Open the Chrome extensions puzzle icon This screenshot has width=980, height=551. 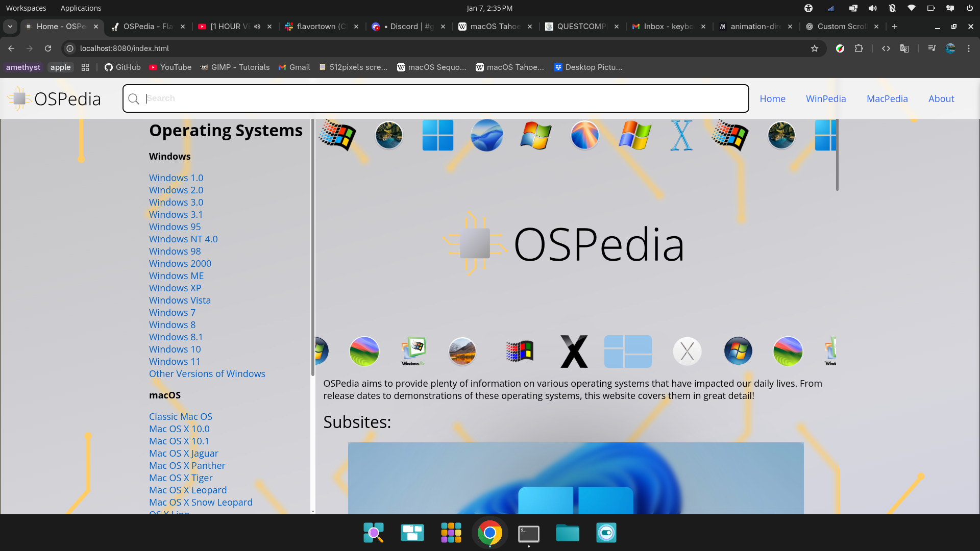pos(859,48)
